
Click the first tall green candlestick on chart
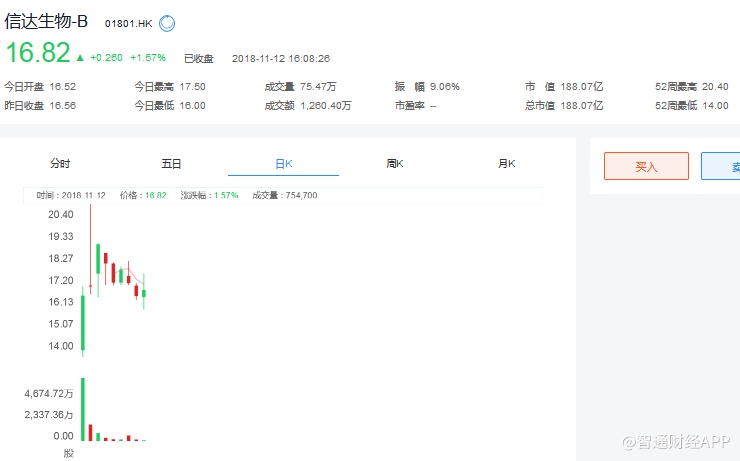point(83,323)
